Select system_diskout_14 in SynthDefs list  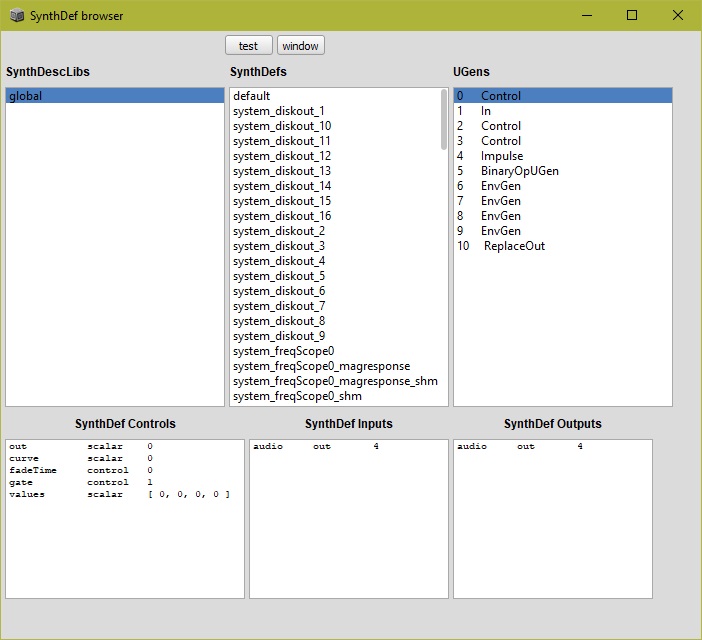335,186
